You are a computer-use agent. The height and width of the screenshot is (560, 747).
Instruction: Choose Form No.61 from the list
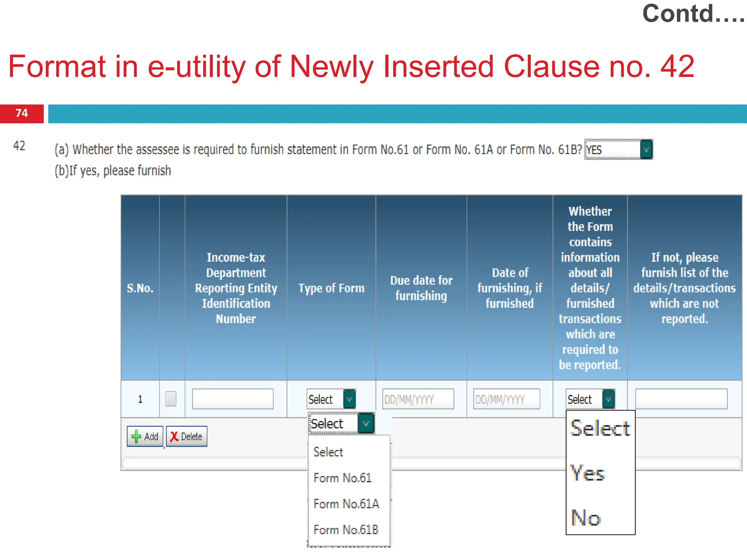[x=342, y=478]
